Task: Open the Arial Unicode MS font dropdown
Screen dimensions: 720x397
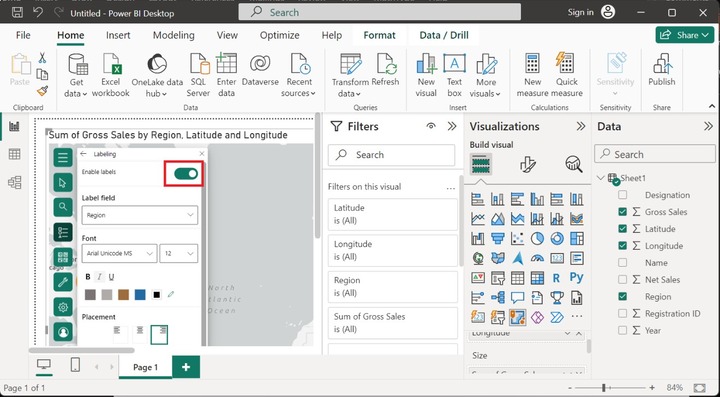Action: point(119,253)
